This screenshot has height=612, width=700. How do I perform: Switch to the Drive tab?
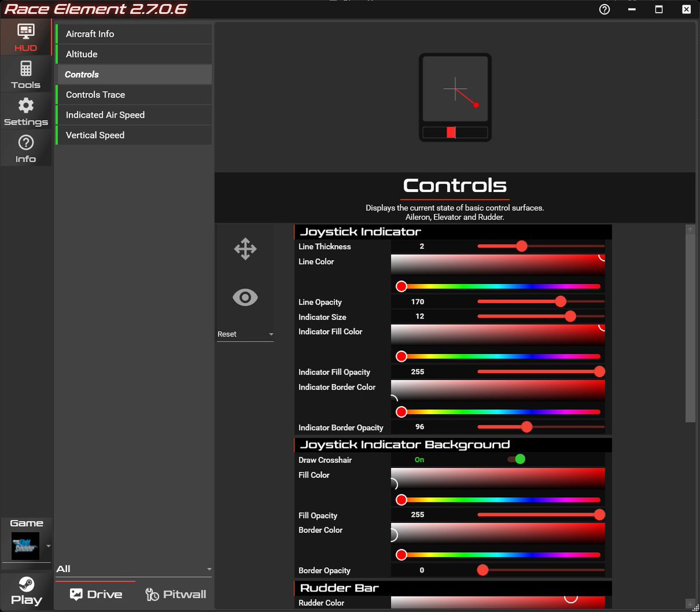point(96,594)
